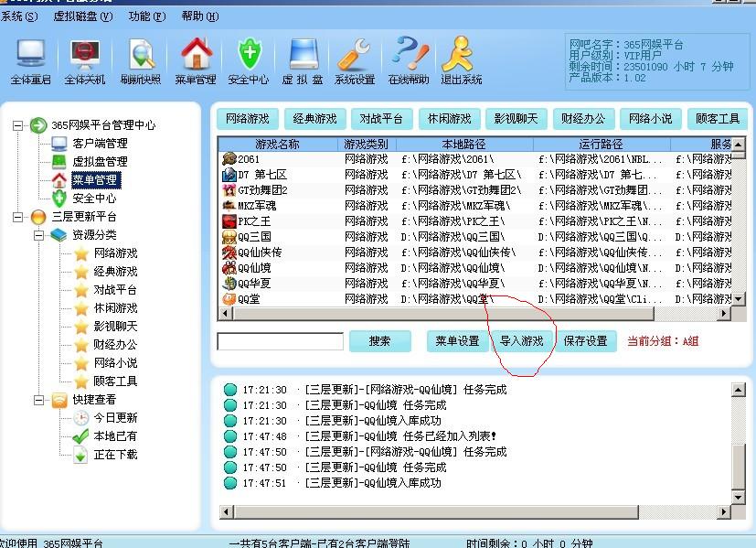The width and height of the screenshot is (756, 548).
Task: Sort by 游戏名称 column header
Action: (x=278, y=144)
